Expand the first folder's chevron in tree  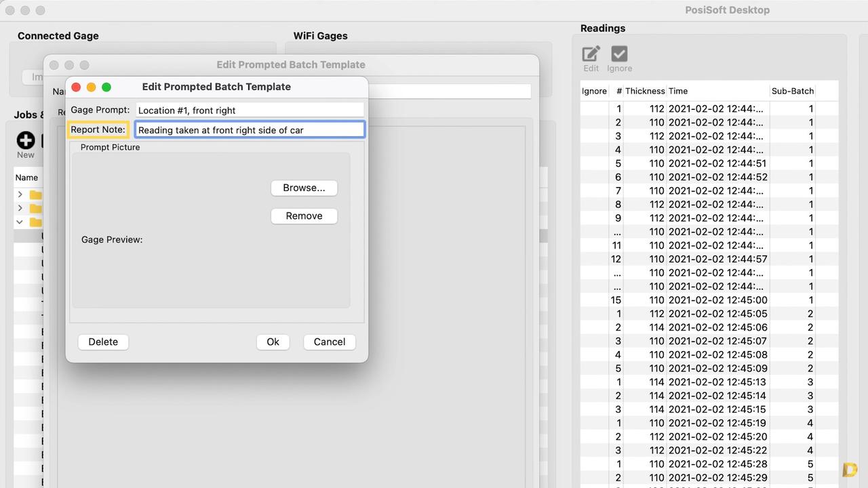20,195
